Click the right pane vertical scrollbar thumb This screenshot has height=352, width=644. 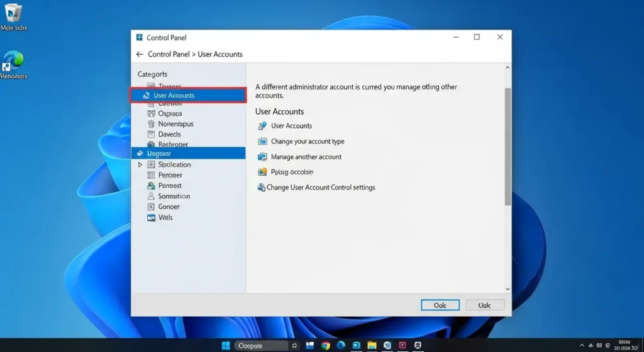pos(508,146)
